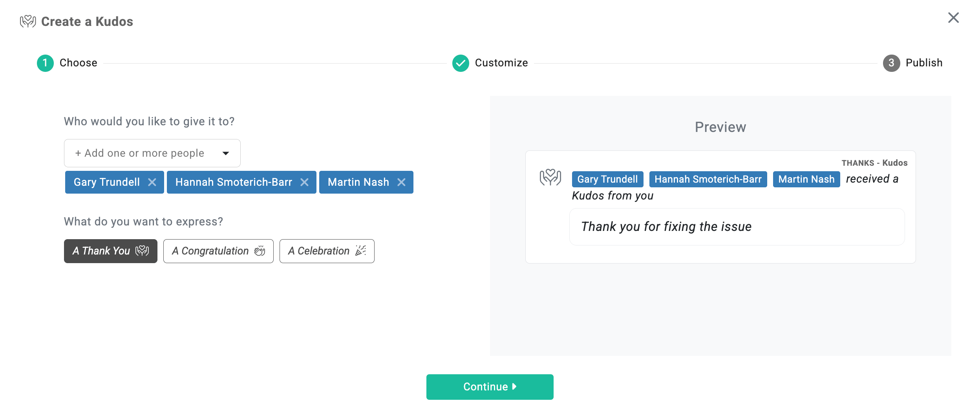Remove Martin Nash from recipients

pos(401,182)
